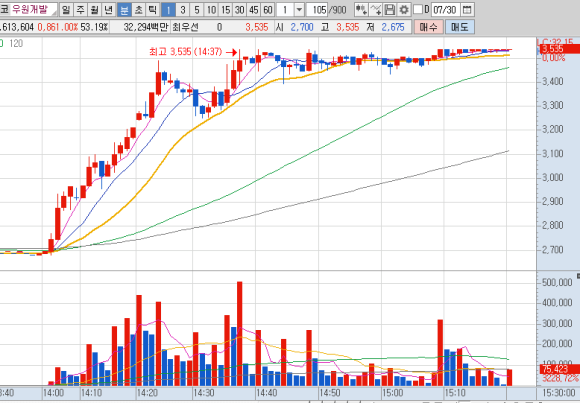The image size is (580, 403).
Task: Click the 3,000 price axis label
Action: click(x=552, y=177)
